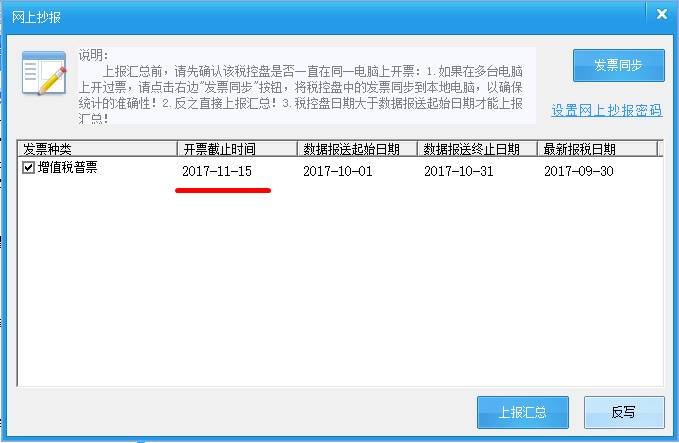
Task: Click the 2017-09-30 latest tax date cell
Action: (x=579, y=171)
